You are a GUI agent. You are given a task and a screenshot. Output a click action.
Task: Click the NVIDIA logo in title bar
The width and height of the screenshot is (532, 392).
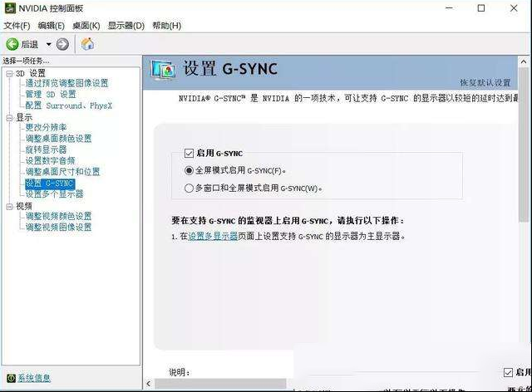point(10,7)
